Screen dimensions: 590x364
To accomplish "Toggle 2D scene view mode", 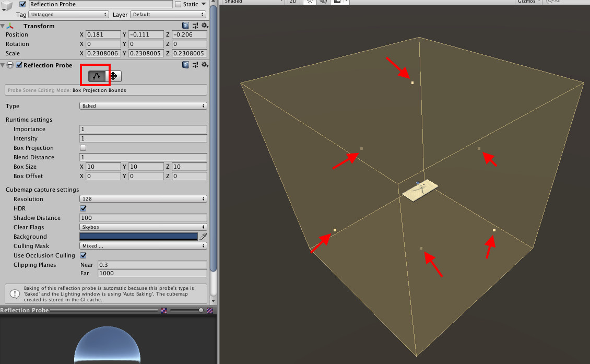I will point(293,2).
